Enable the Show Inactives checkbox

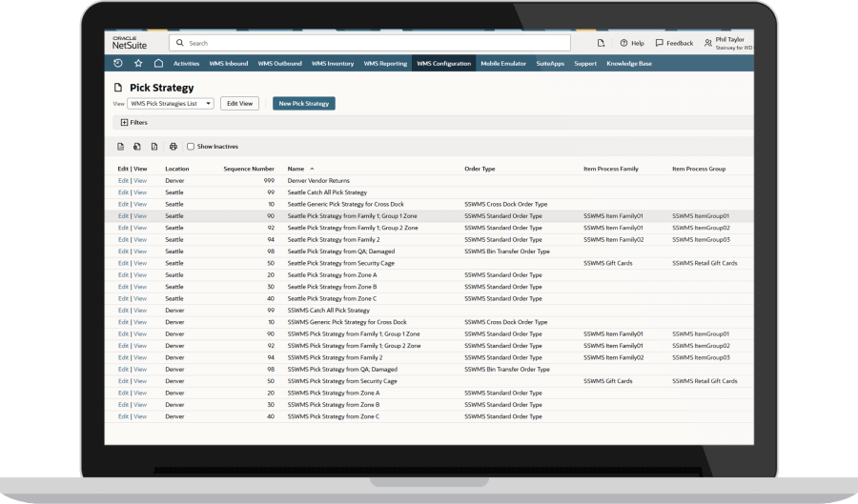pyautogui.click(x=191, y=147)
